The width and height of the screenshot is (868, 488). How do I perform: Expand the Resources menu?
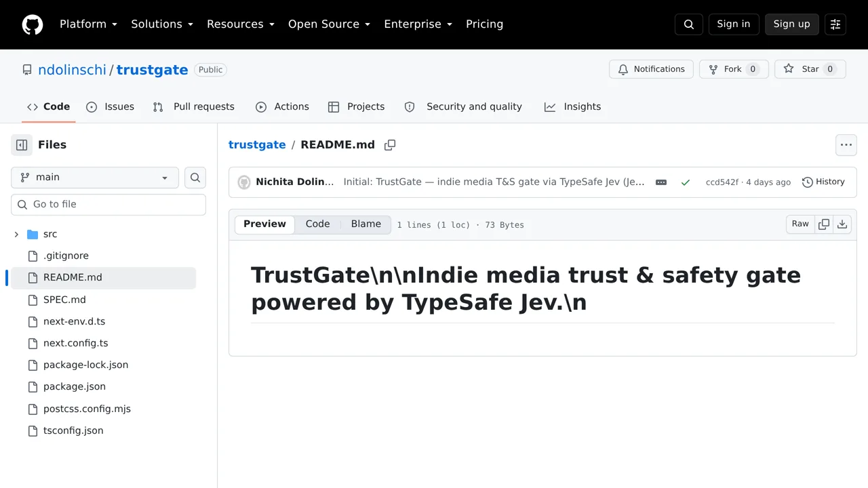tap(241, 24)
